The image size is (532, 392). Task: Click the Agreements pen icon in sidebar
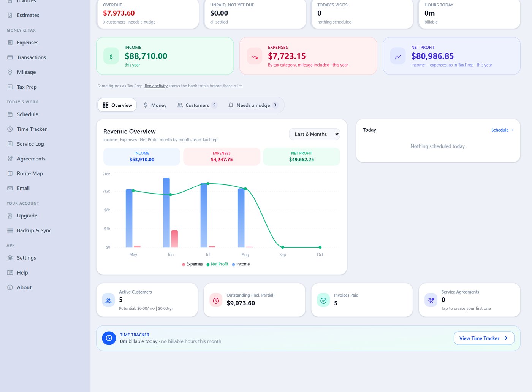10,159
